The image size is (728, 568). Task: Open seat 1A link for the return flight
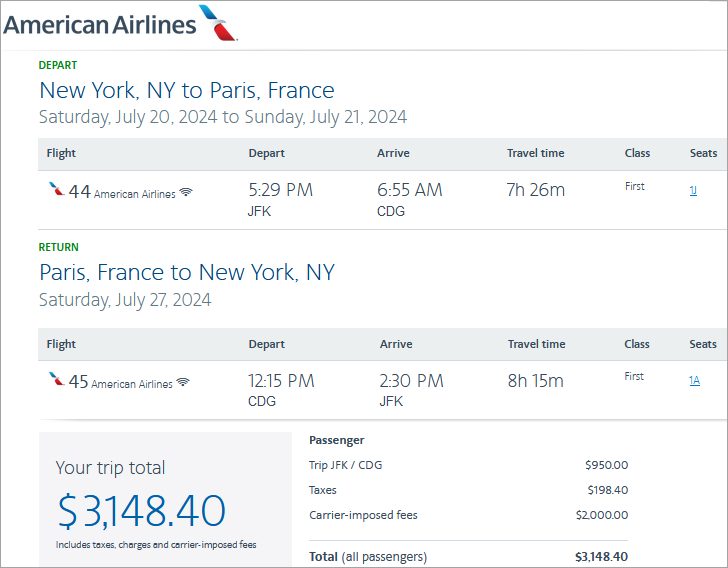(x=694, y=380)
